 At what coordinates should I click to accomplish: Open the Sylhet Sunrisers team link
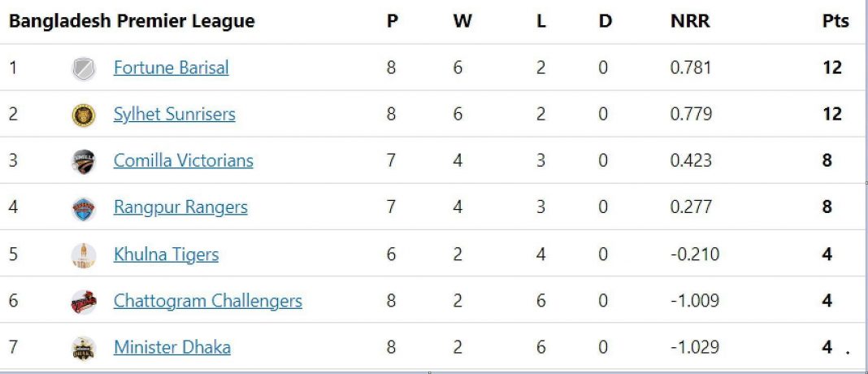(x=175, y=114)
